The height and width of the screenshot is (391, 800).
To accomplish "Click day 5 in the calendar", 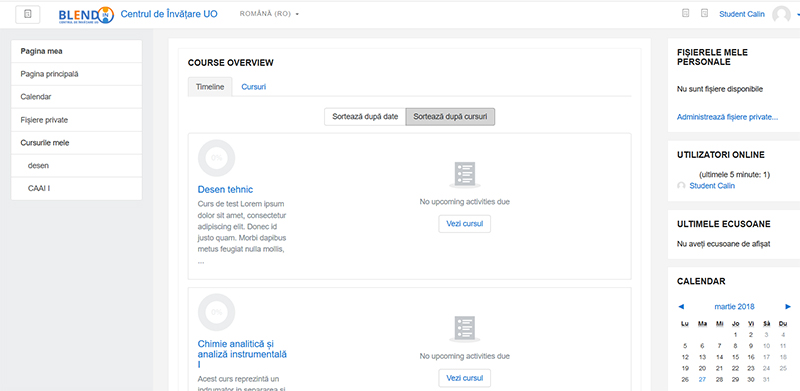I will [685, 346].
